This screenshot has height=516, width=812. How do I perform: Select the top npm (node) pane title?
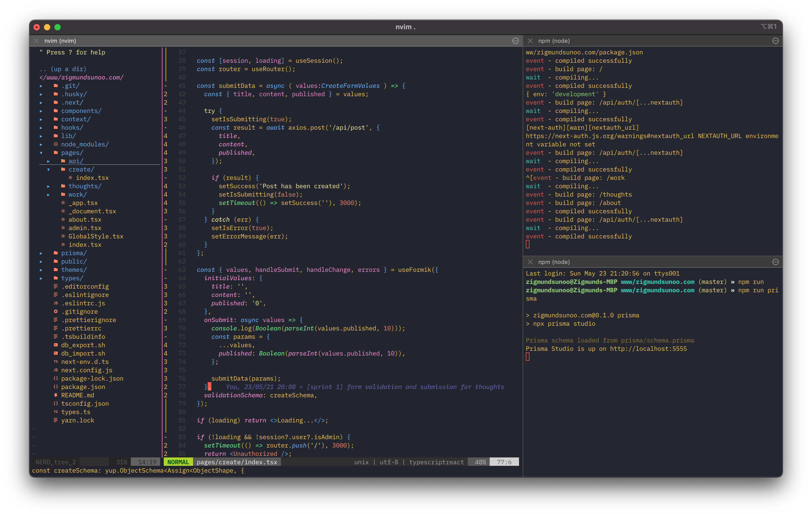554,41
